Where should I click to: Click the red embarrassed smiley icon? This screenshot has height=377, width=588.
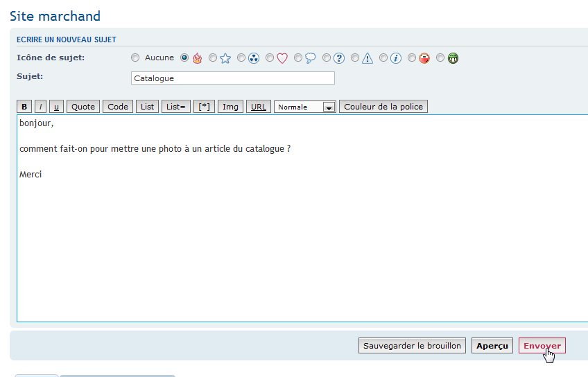(424, 58)
